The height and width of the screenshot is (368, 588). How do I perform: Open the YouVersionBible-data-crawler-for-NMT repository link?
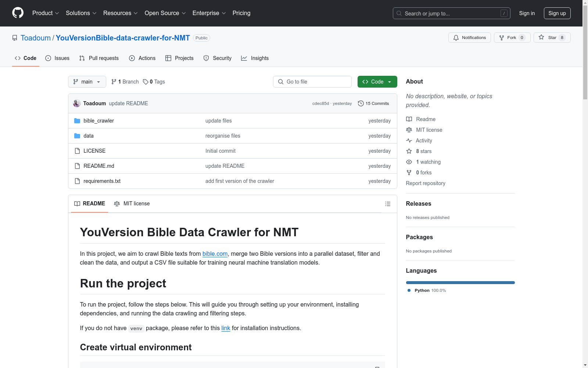pyautogui.click(x=123, y=38)
